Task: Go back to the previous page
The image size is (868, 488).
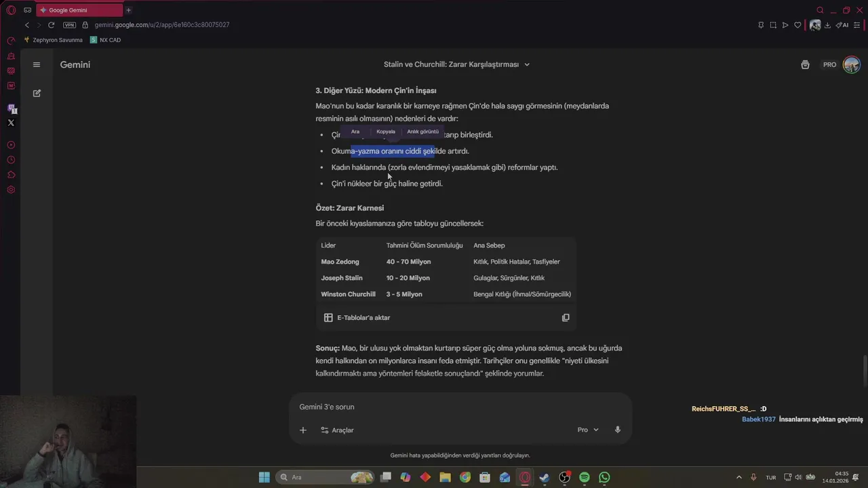Action: (27, 25)
